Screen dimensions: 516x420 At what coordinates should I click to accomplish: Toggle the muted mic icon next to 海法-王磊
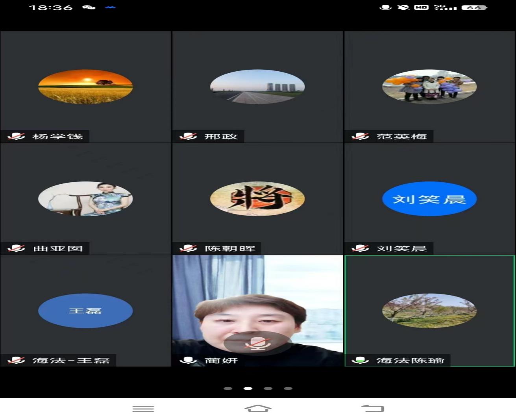(16, 360)
